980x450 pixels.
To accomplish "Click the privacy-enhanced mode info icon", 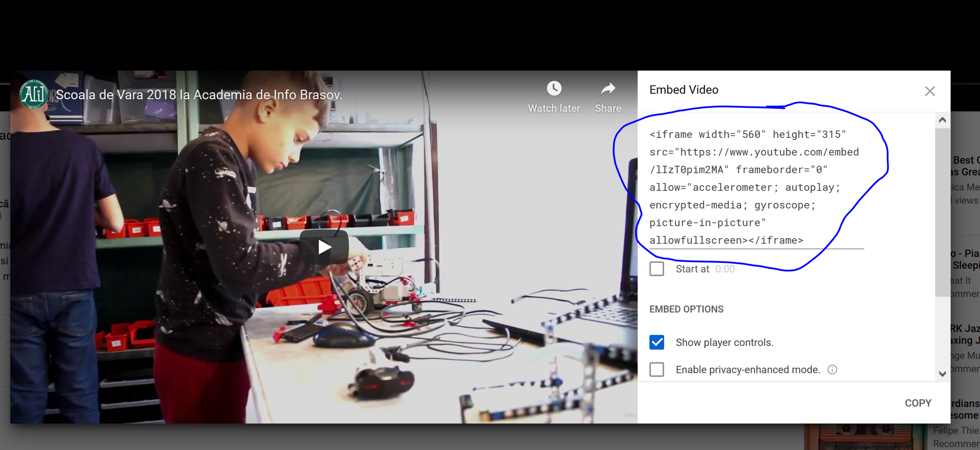I will [x=832, y=370].
